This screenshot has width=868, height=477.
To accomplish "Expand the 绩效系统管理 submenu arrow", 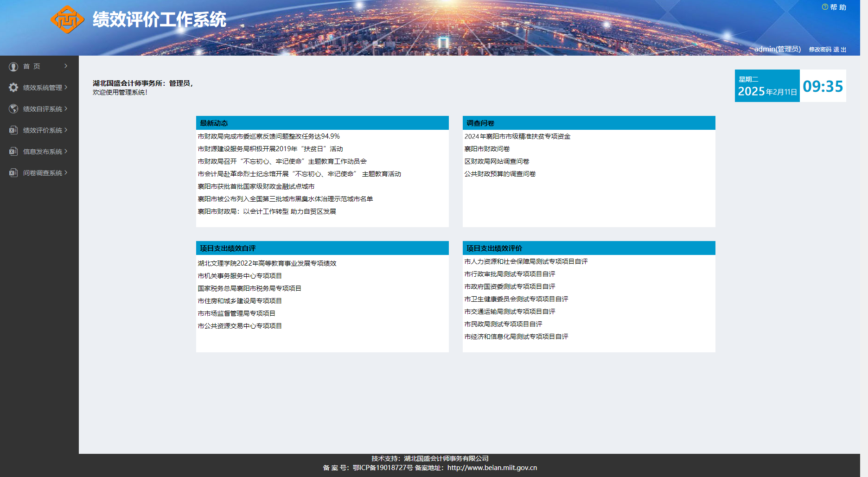I will (66, 87).
